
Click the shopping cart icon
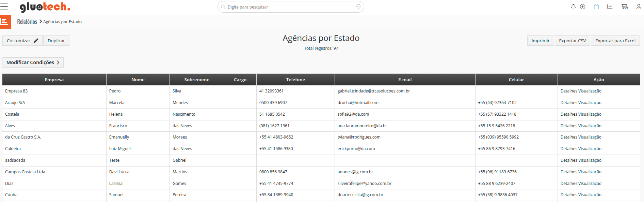pyautogui.click(x=624, y=7)
